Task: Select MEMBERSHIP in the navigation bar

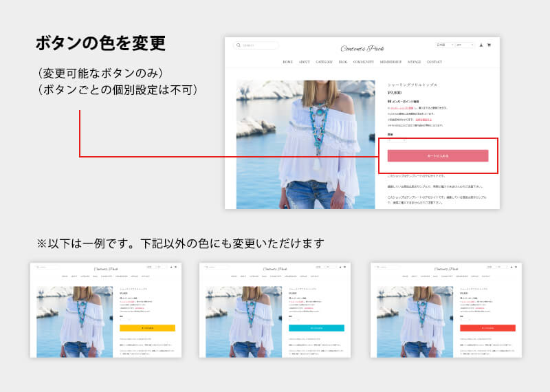Action: 390,62
